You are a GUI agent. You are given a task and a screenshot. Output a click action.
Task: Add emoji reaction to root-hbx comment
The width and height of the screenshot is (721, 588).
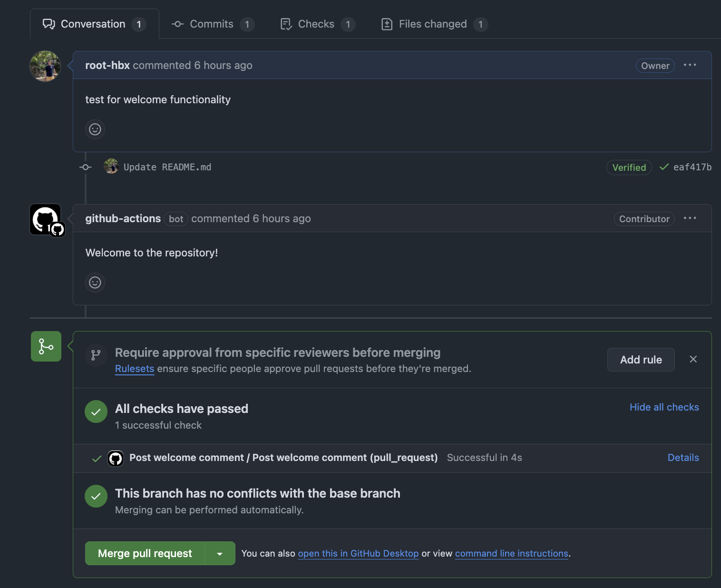tap(95, 129)
